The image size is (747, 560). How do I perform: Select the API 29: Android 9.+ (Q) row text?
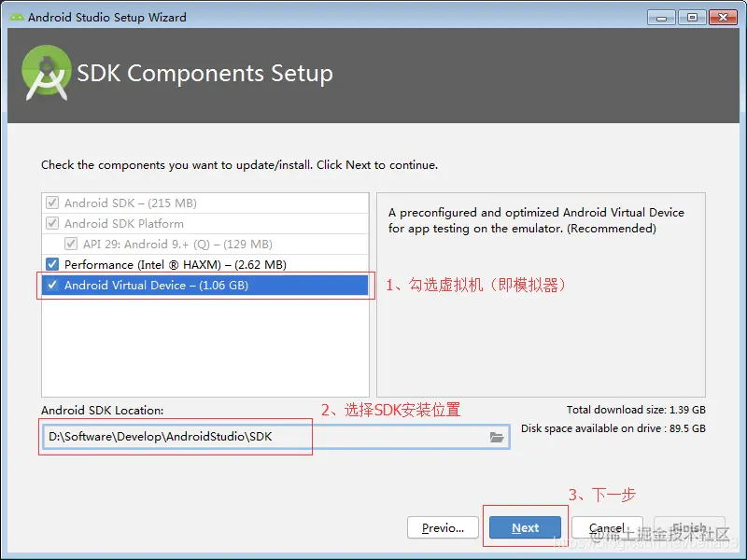177,244
